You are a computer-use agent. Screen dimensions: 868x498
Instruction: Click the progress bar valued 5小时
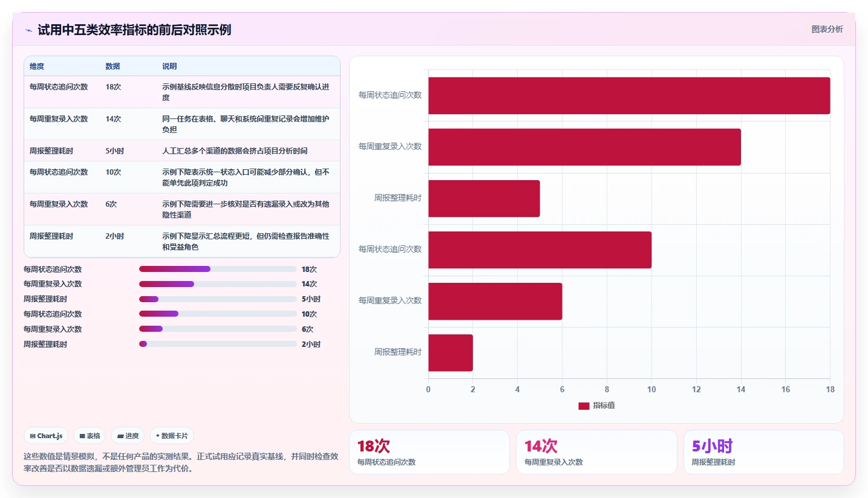(218, 299)
